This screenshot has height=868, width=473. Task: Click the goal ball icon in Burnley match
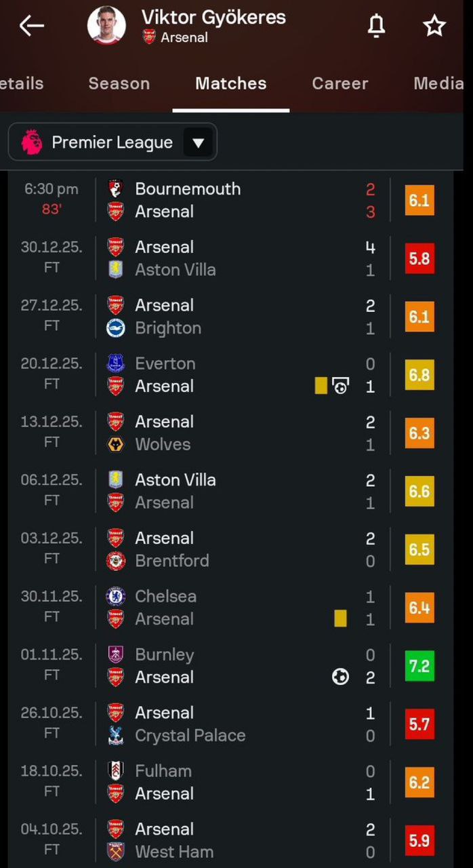[340, 676]
